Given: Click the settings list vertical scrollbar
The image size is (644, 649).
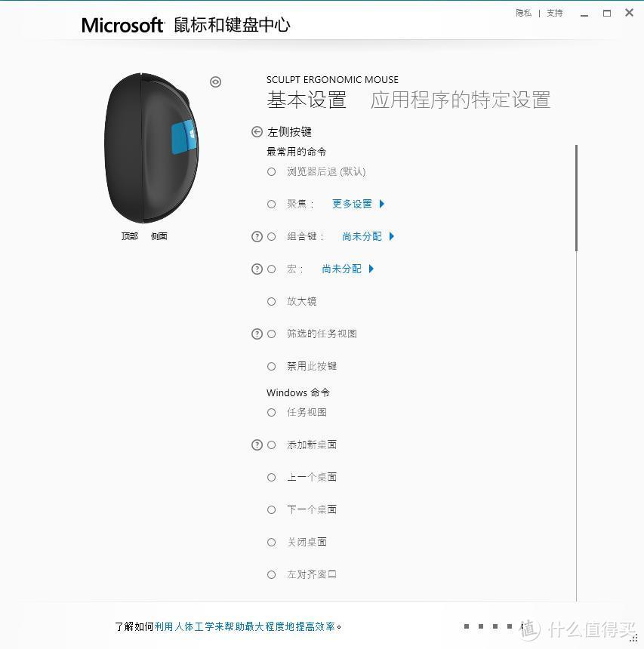Looking at the screenshot, I should [x=576, y=198].
